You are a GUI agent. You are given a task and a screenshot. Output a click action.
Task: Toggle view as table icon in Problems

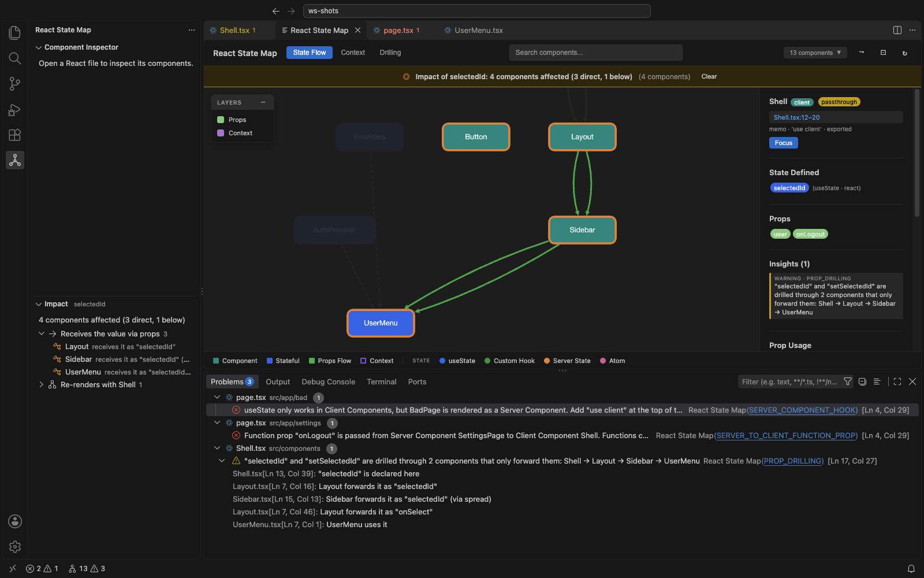coord(877,381)
